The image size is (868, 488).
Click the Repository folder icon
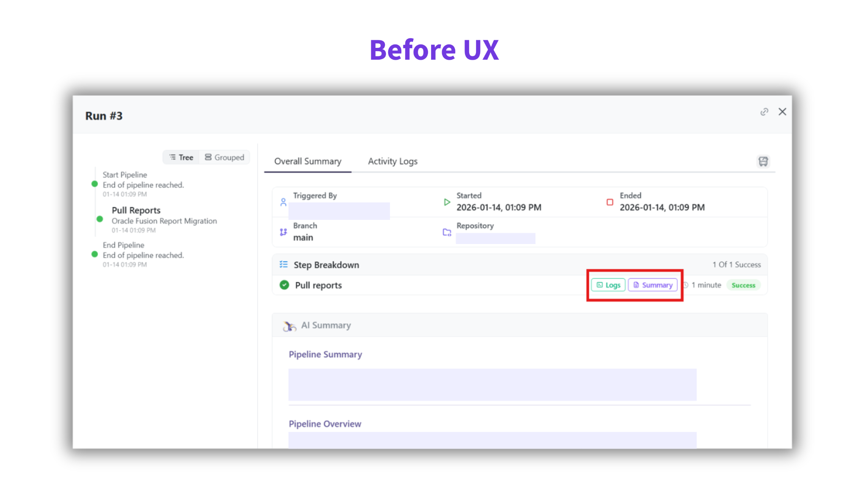[x=447, y=232]
